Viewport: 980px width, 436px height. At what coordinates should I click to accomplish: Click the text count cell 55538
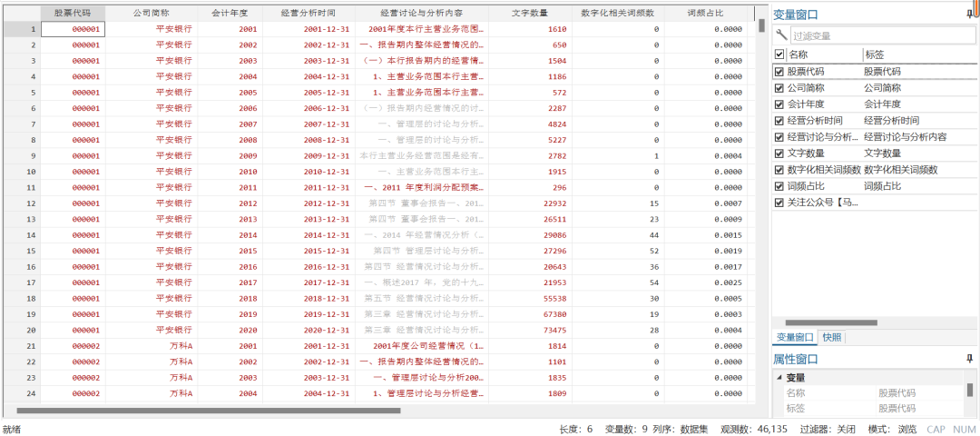530,298
